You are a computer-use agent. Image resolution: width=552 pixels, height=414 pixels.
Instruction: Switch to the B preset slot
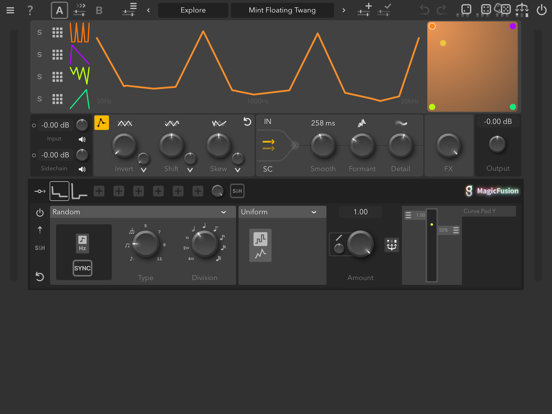tap(99, 11)
